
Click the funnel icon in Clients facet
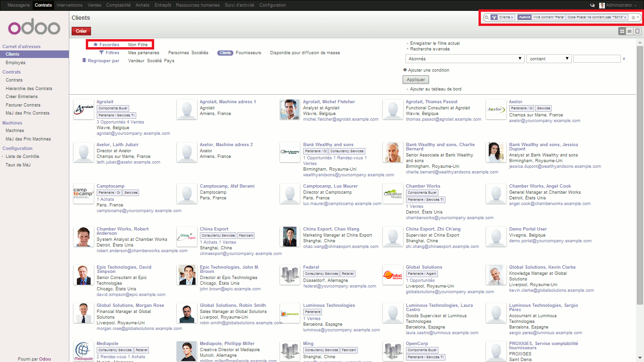tap(494, 17)
